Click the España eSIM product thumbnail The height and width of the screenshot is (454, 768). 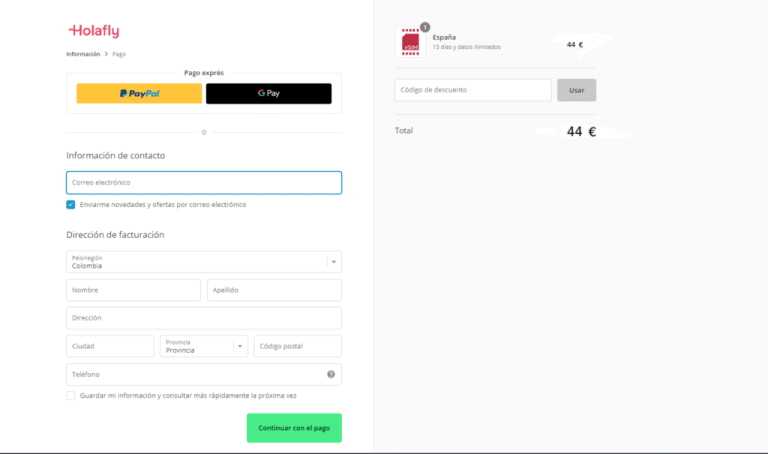tap(410, 42)
